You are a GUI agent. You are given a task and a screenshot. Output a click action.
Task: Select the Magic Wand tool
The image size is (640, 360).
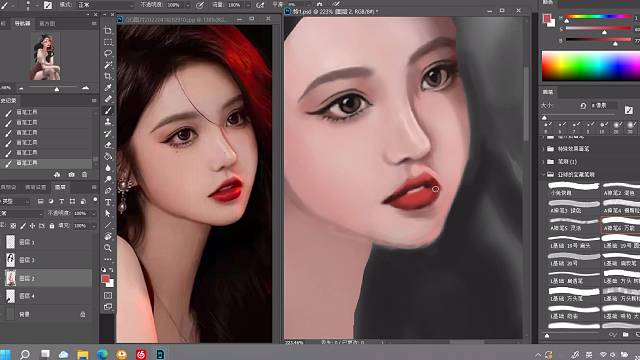click(108, 65)
